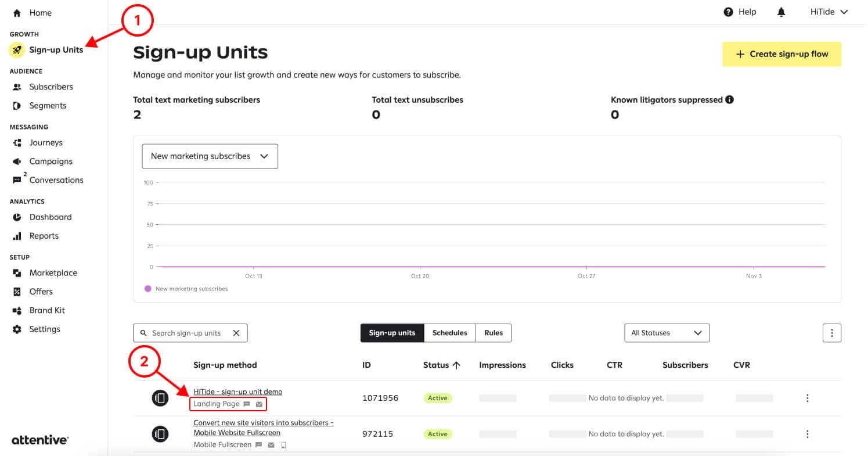The width and height of the screenshot is (868, 456).
Task: Click the Subscribers column header
Action: 685,365
